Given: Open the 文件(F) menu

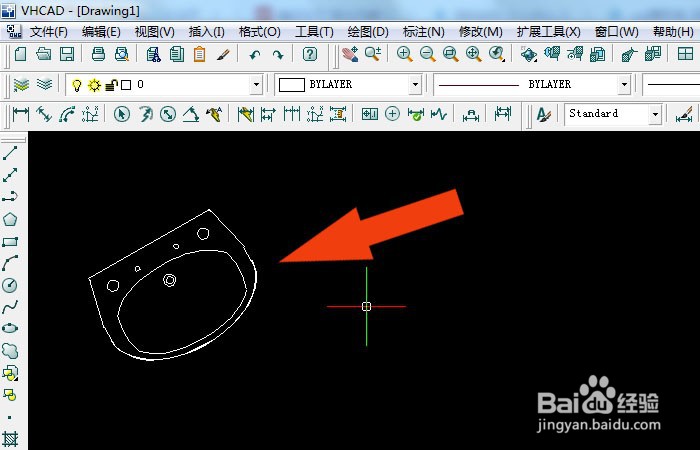Looking at the screenshot, I should click(49, 32).
